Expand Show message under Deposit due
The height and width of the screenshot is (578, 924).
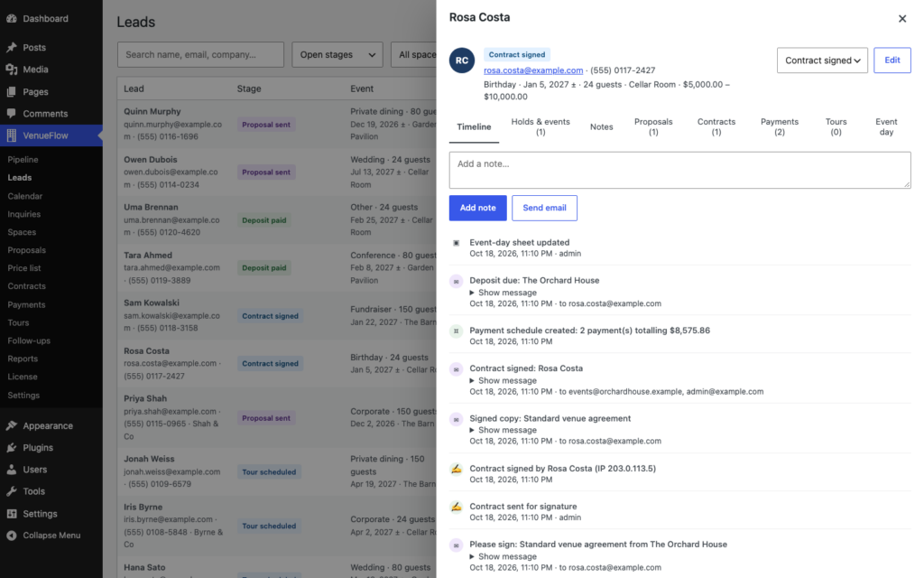pos(504,293)
